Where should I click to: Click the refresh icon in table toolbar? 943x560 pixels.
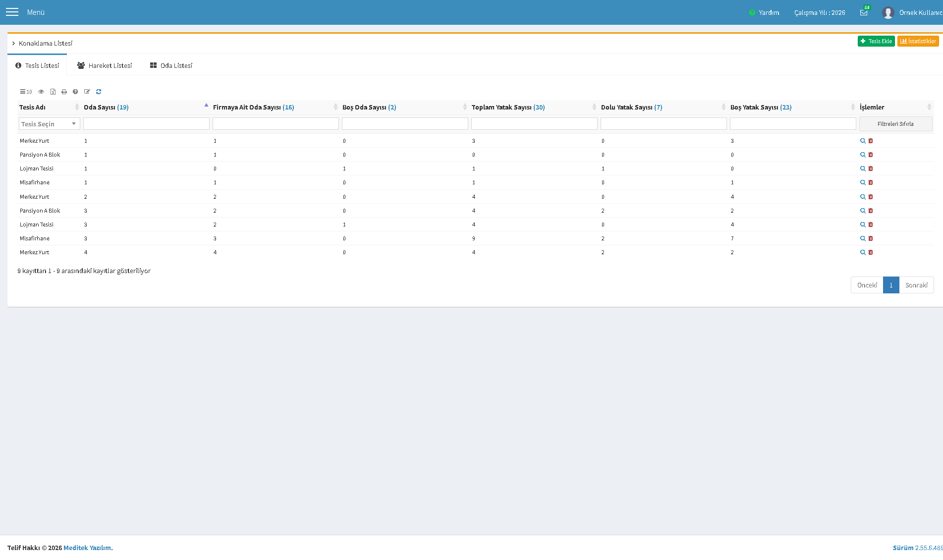(99, 92)
